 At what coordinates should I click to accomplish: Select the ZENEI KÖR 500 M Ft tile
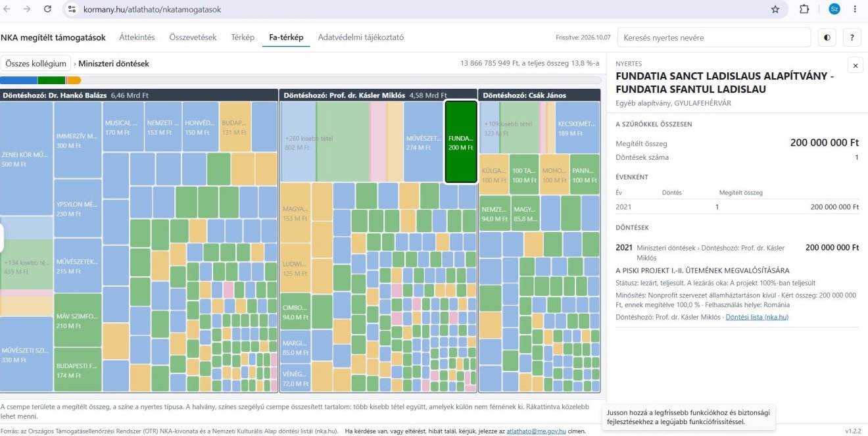(x=26, y=158)
